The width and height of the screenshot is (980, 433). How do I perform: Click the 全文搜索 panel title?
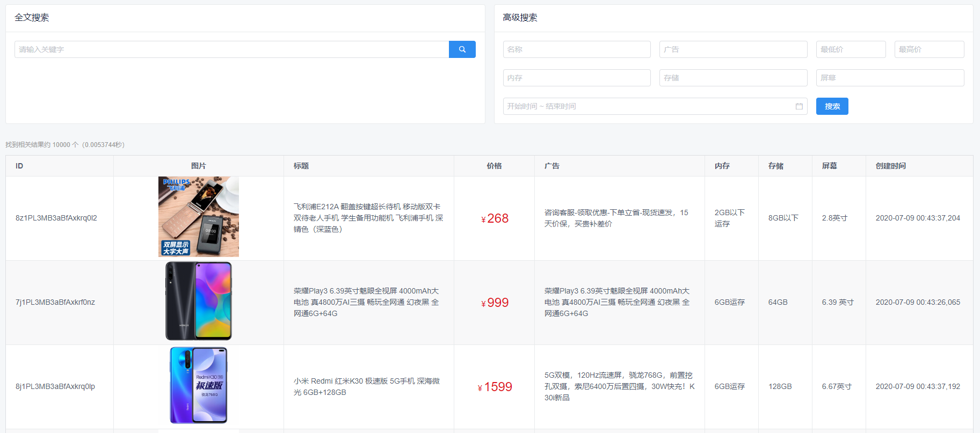32,17
